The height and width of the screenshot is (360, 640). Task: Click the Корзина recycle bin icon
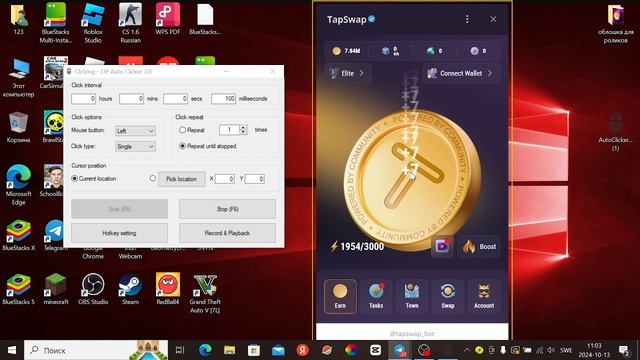point(18,127)
